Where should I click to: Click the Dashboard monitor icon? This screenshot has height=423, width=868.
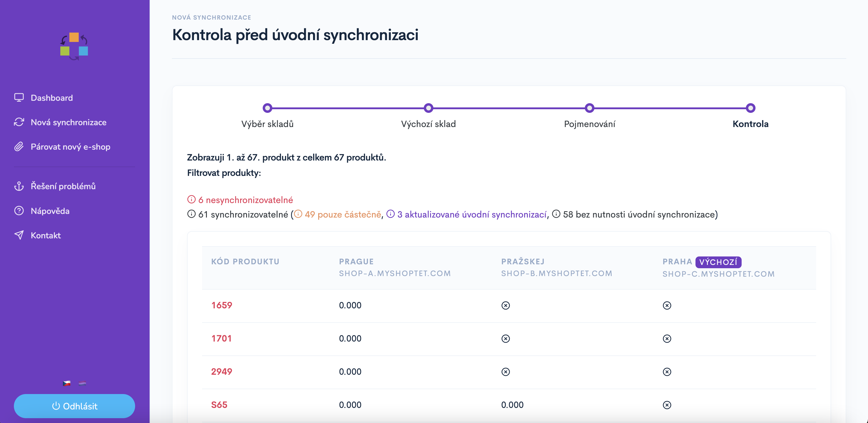click(19, 98)
